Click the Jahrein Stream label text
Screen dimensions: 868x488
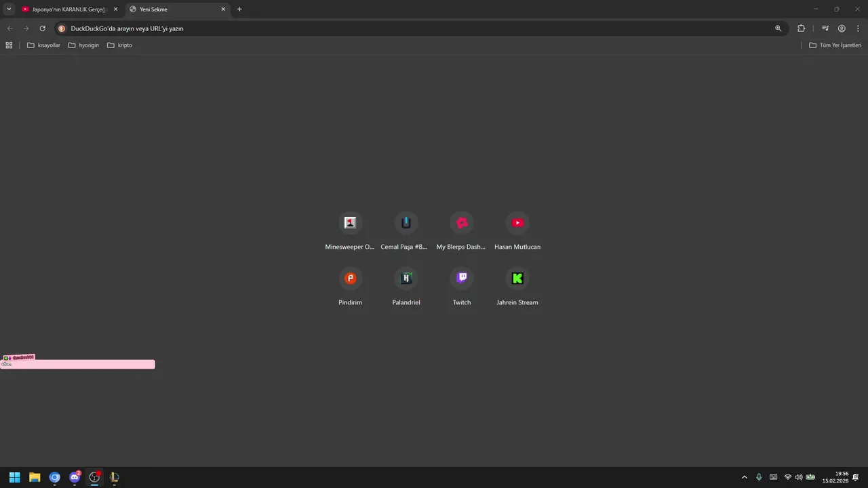517,302
